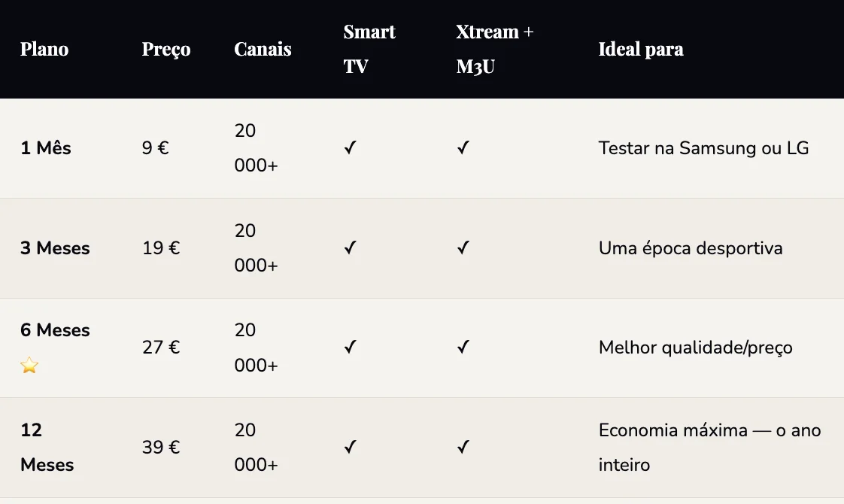The image size is (844, 504).
Task: Click the Smart TV checkmark for 12 Meses
Action: click(350, 448)
